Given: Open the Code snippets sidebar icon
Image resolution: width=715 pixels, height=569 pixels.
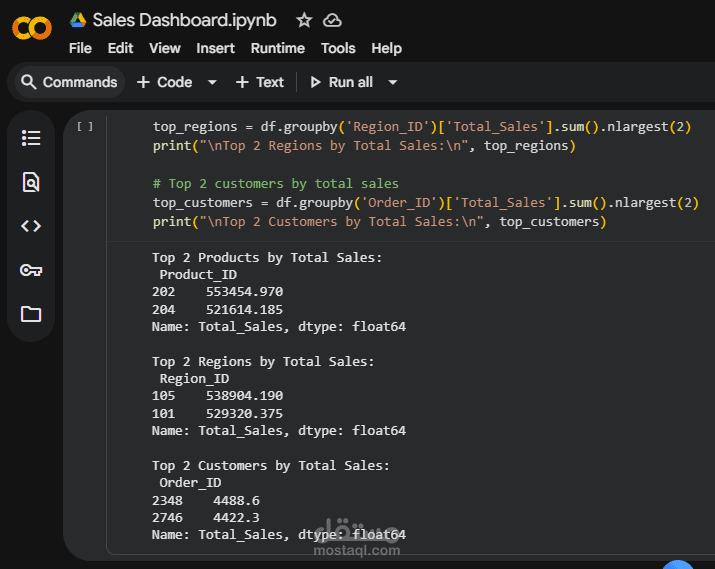Looking at the screenshot, I should coord(31,226).
